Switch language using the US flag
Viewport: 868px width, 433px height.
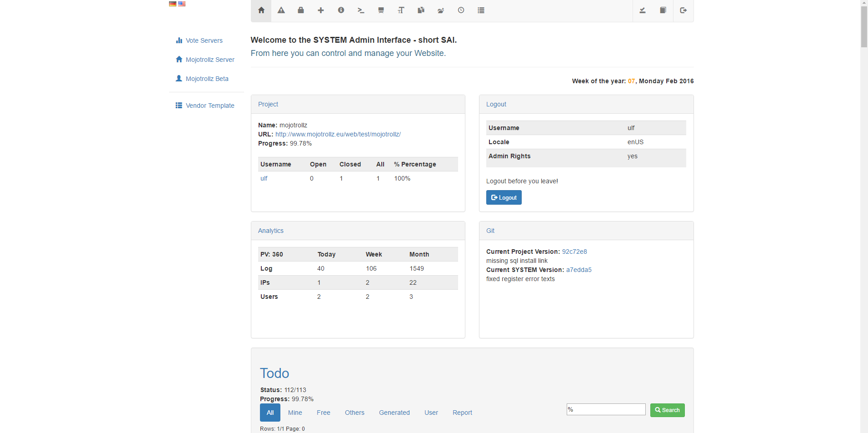pos(182,4)
